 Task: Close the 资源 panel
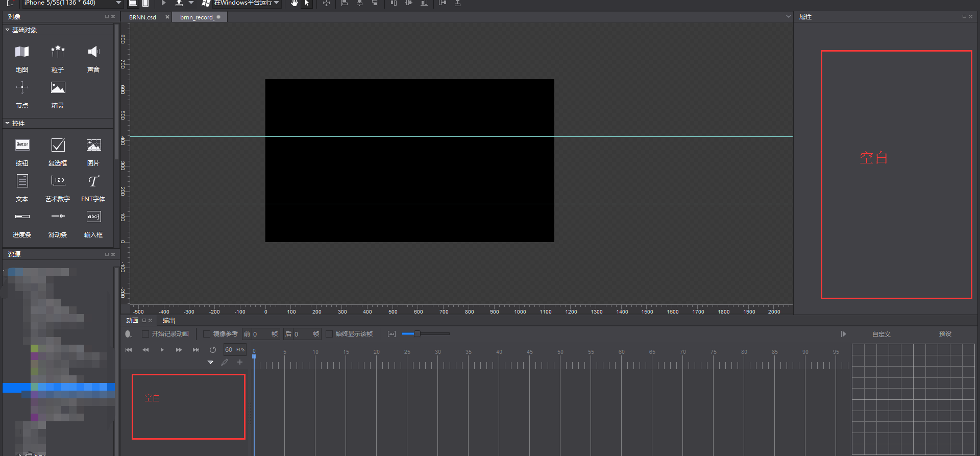tap(113, 254)
